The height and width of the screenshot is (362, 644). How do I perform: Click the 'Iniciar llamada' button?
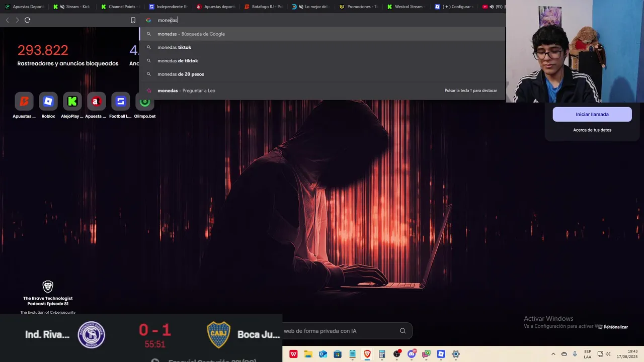pyautogui.click(x=592, y=114)
